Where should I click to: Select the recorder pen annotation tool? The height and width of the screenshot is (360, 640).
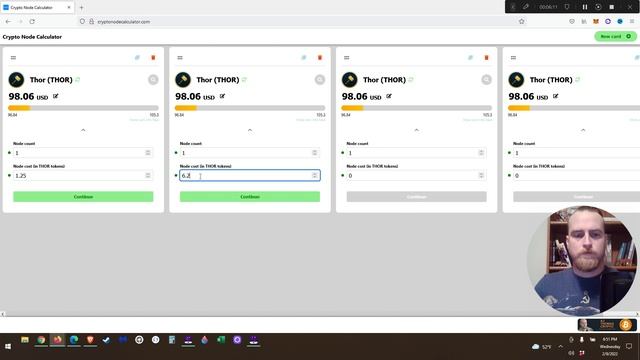(x=526, y=7)
